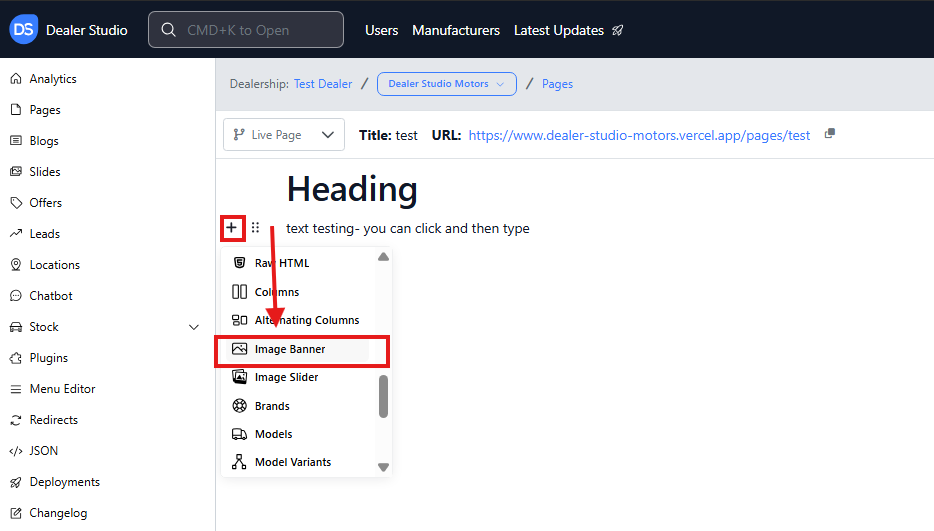Image resolution: width=934 pixels, height=531 pixels.
Task: Go to Manufacturers in top navigation
Action: point(455,30)
